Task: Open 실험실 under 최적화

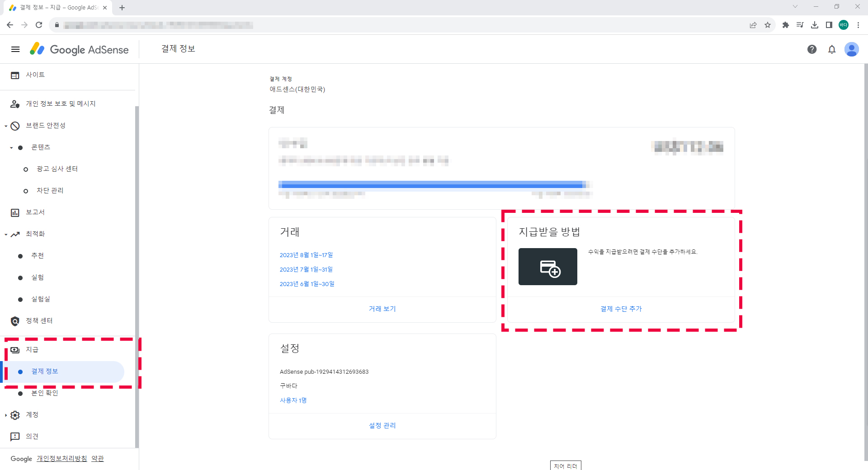Action: click(x=41, y=299)
